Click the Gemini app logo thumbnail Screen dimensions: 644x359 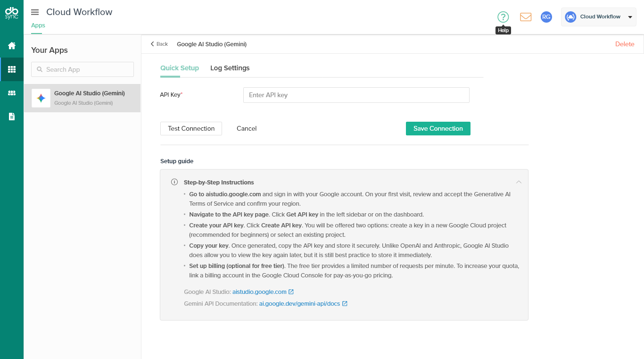click(41, 98)
